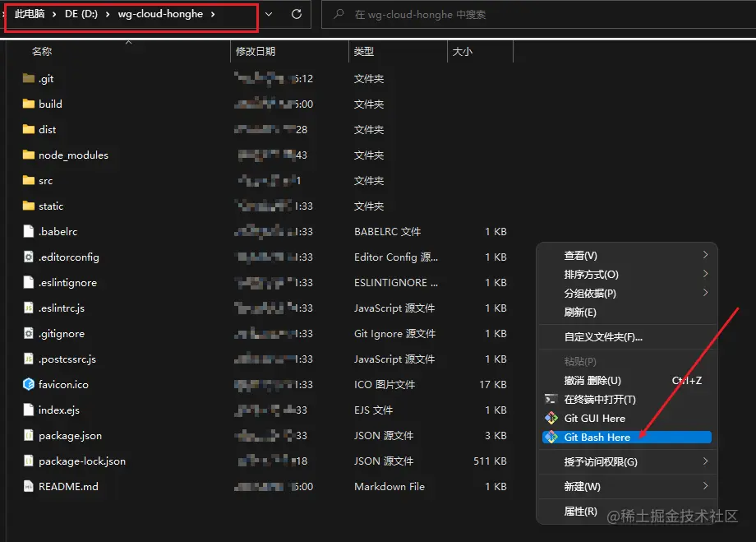Click the ICO 图片文件 type cell
Image resolution: width=756 pixels, height=542 pixels.
tap(385, 384)
